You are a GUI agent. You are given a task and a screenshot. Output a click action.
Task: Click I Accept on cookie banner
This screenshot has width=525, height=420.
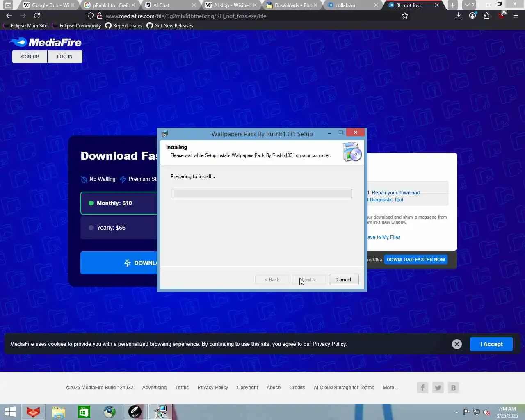[x=491, y=344]
